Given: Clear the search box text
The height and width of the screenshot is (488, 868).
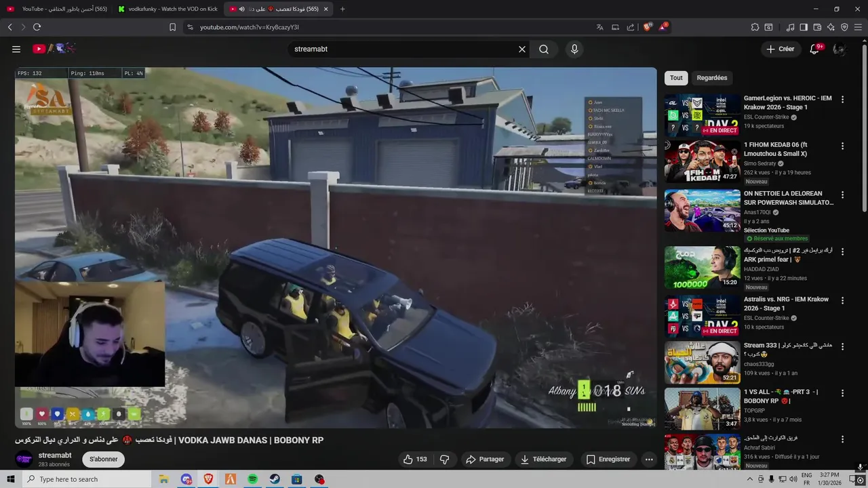Looking at the screenshot, I should tap(522, 49).
